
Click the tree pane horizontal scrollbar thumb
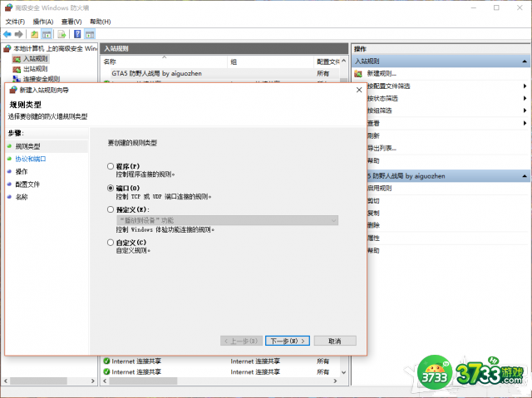coord(38,381)
